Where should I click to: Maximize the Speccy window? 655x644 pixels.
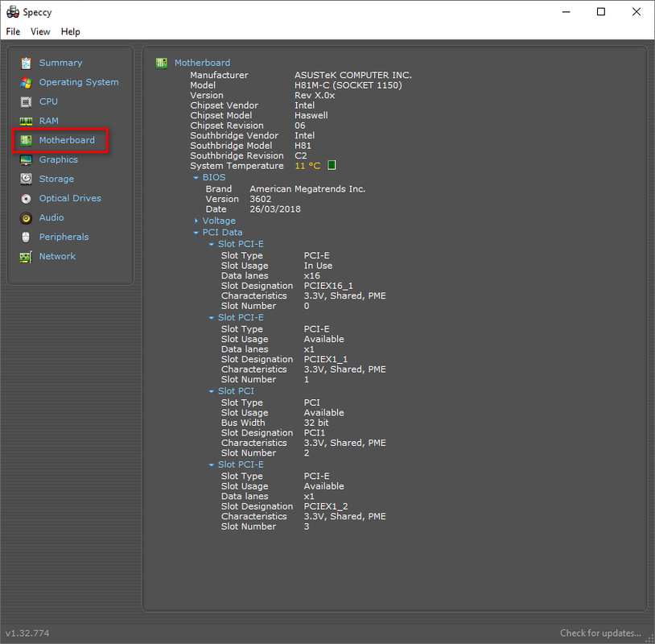tap(601, 12)
